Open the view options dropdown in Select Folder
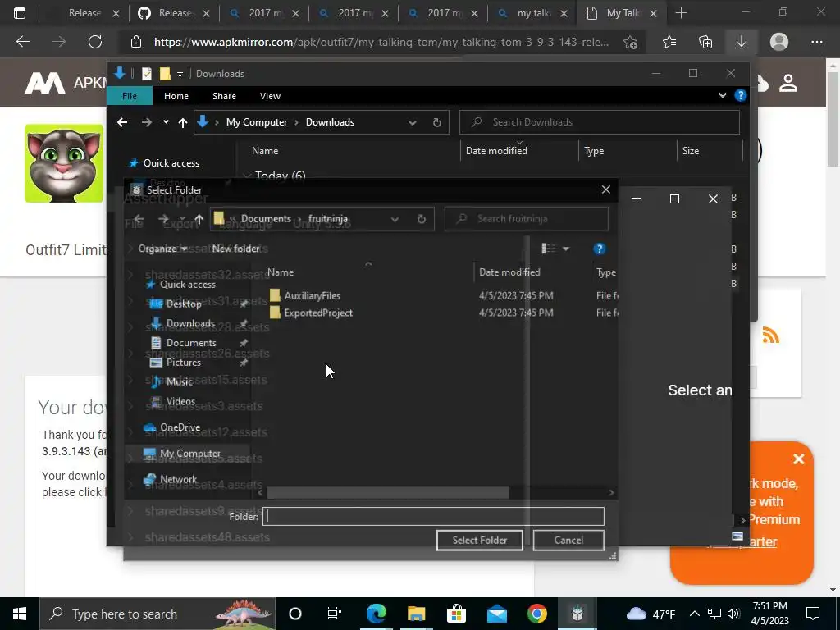 coord(566,249)
